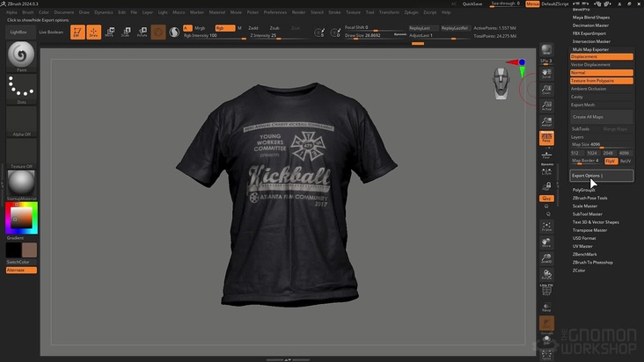Expand the ZBrush Pose Tools plugin
The height and width of the screenshot is (362, 644).
click(589, 198)
